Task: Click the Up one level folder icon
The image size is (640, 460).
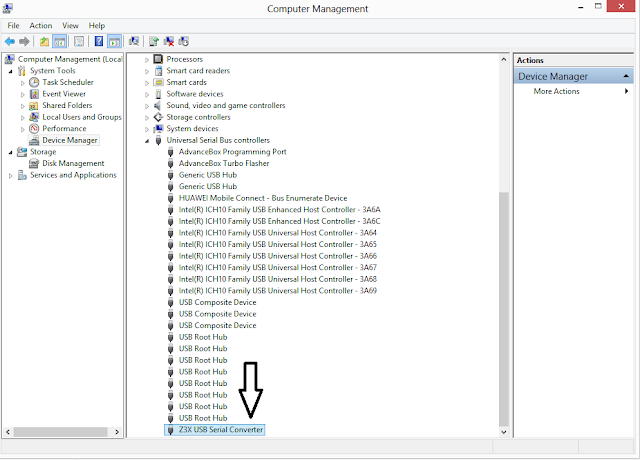Action: (44, 41)
